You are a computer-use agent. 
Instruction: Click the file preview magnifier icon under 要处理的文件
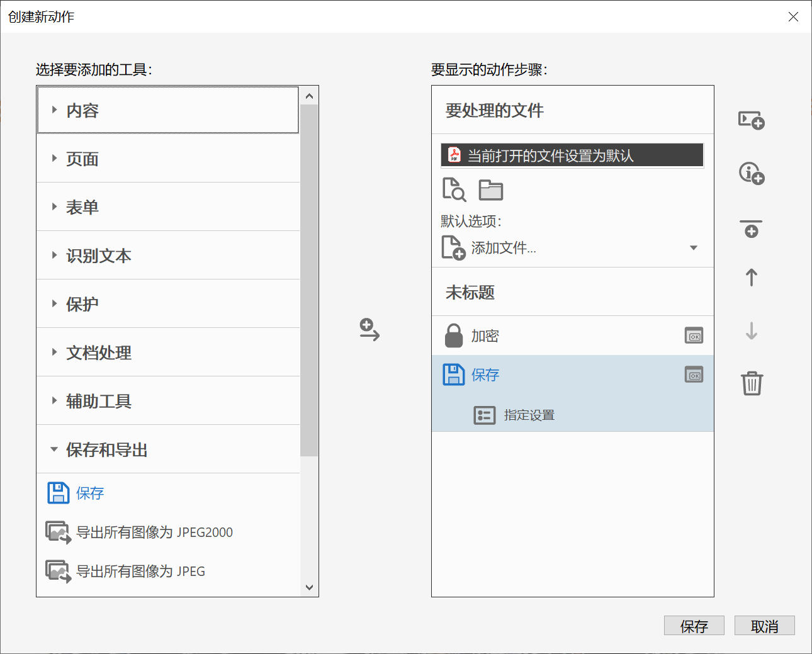[x=454, y=189]
